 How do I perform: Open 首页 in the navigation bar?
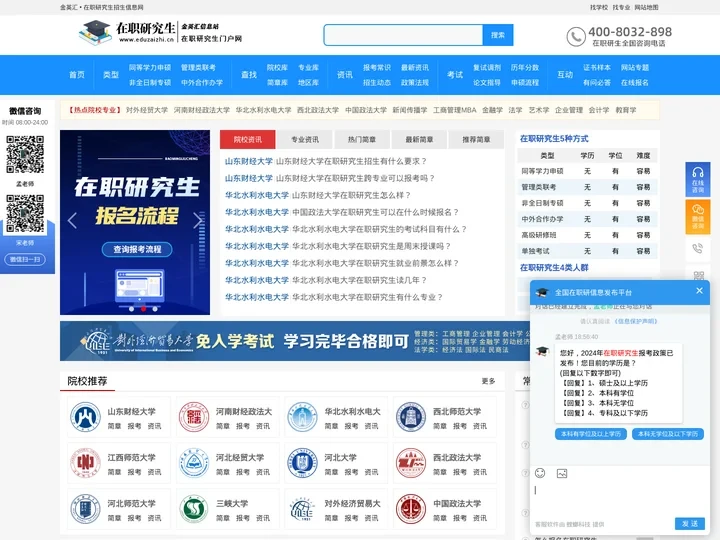pos(77,74)
